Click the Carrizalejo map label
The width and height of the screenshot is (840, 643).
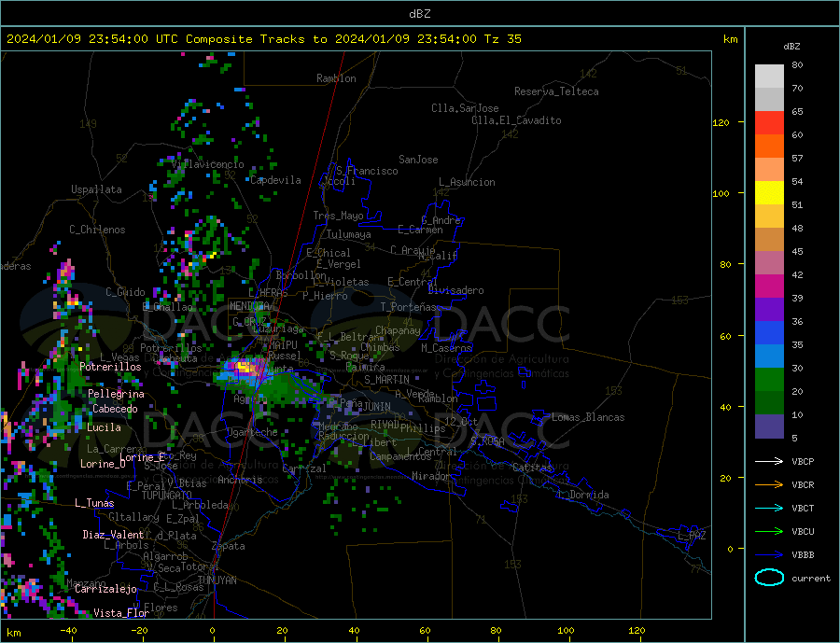click(105, 590)
